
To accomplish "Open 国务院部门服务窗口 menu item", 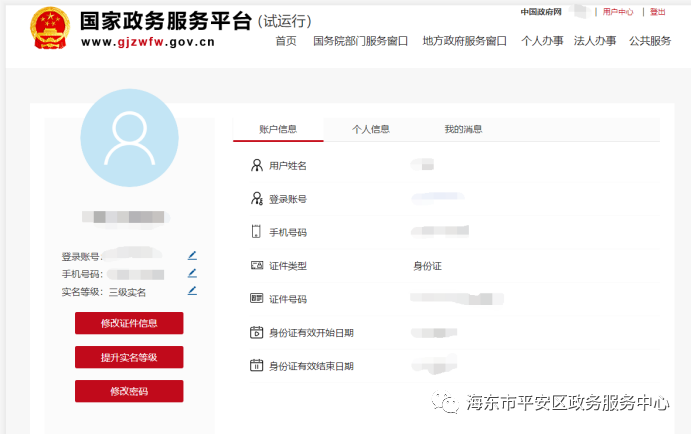I will (360, 41).
